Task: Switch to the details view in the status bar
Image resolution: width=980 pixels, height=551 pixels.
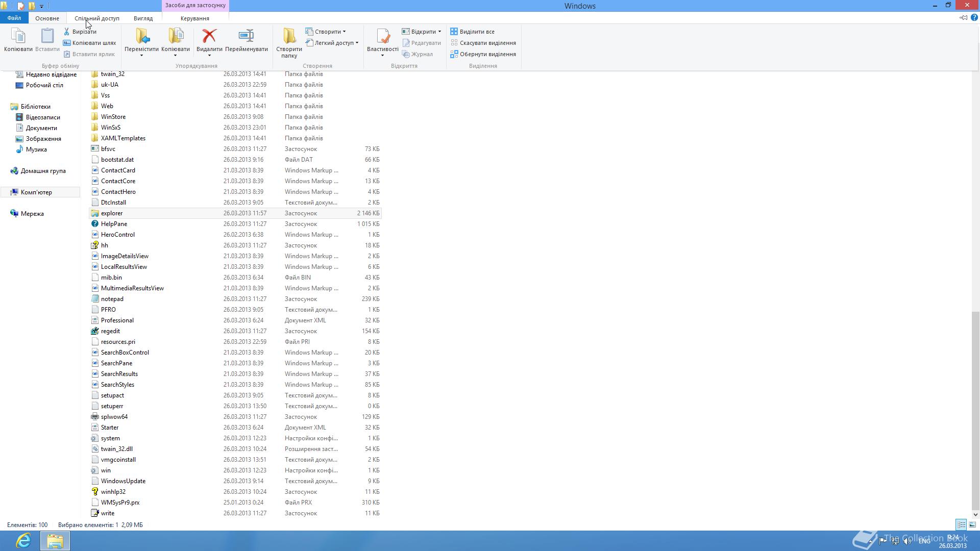Action: (x=961, y=524)
